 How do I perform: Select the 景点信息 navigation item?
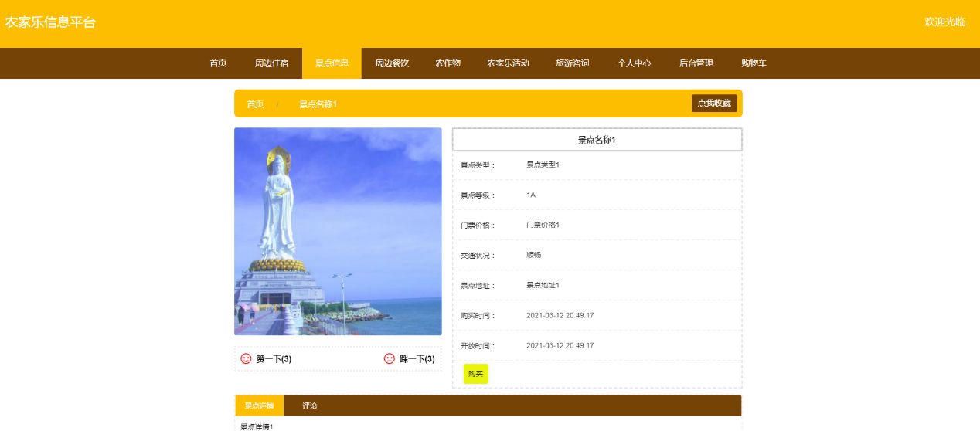pos(332,63)
